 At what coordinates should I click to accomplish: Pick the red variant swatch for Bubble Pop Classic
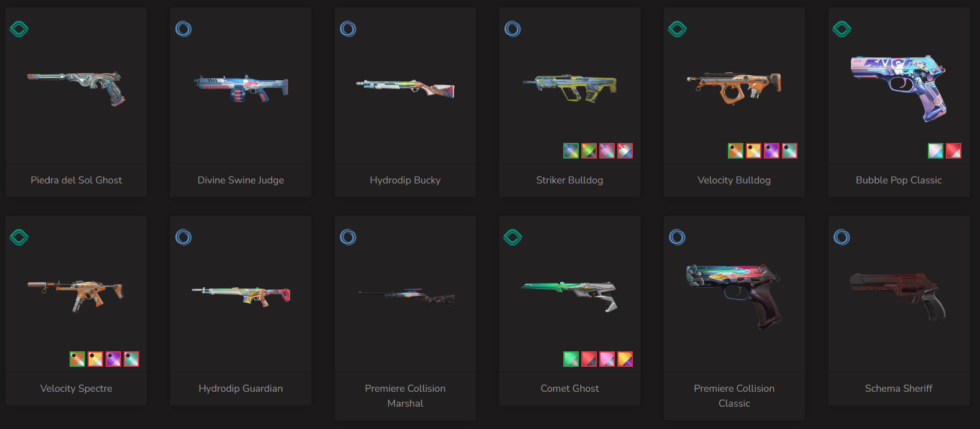(953, 150)
